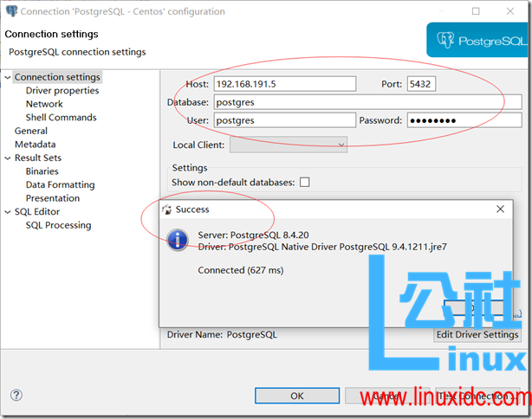
Task: Go to the General settings section
Action: 31,132
